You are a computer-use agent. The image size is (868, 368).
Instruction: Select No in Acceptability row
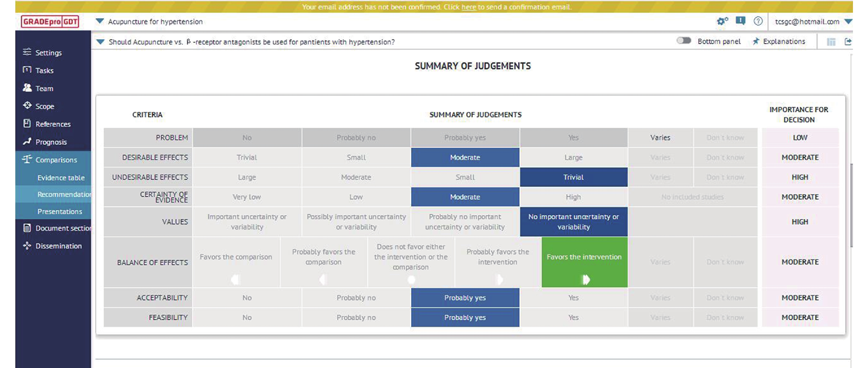click(247, 298)
